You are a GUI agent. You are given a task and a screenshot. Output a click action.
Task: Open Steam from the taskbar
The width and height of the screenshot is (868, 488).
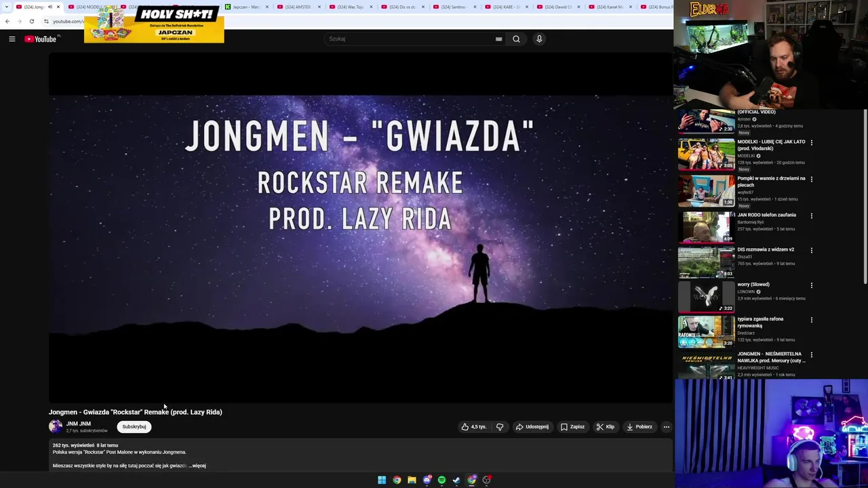pyautogui.click(x=456, y=480)
